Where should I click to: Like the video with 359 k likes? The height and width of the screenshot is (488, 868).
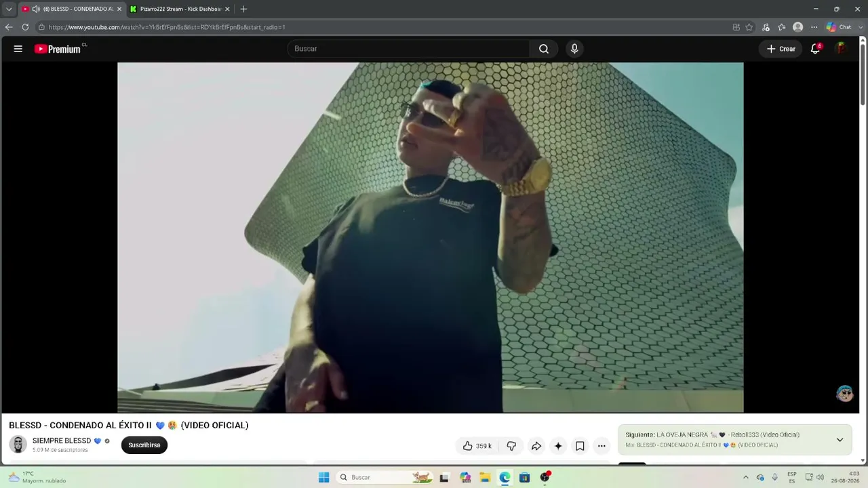[477, 446]
